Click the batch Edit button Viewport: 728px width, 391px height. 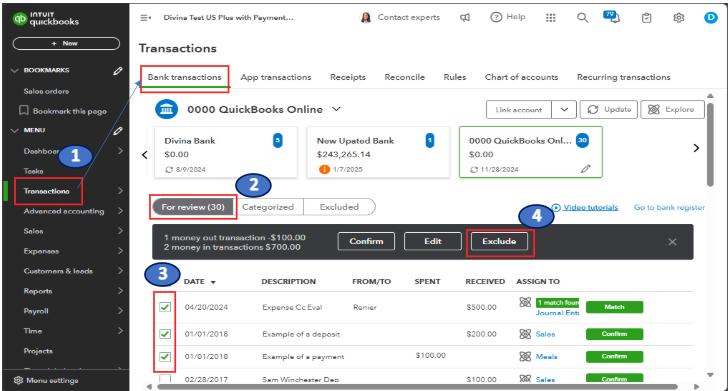pos(433,241)
